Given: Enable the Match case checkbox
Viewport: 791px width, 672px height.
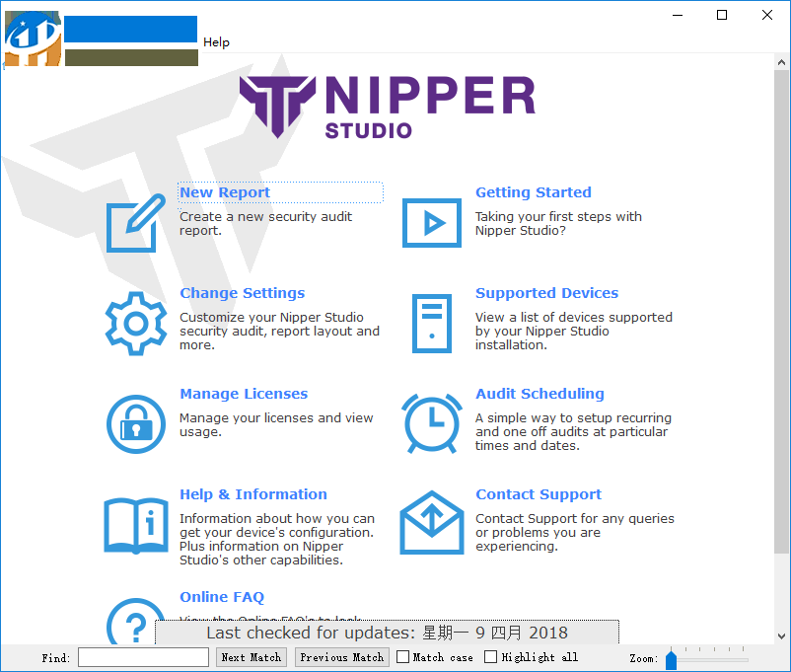Looking at the screenshot, I should 402,657.
